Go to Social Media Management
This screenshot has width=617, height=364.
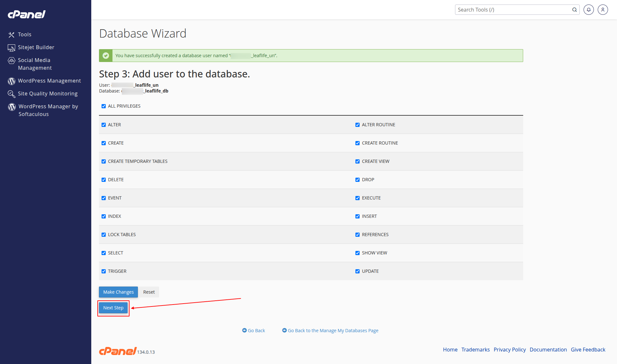tap(35, 64)
